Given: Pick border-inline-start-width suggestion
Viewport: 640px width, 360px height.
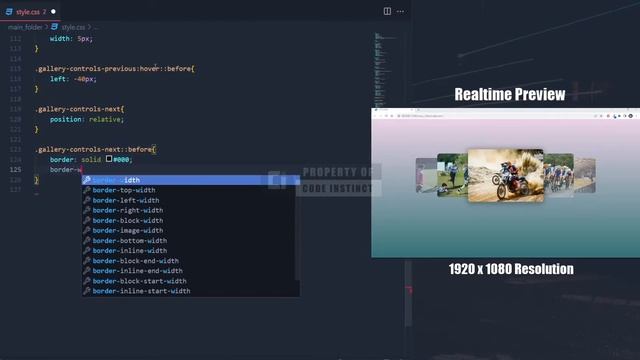Looking at the screenshot, I should pos(191,291).
